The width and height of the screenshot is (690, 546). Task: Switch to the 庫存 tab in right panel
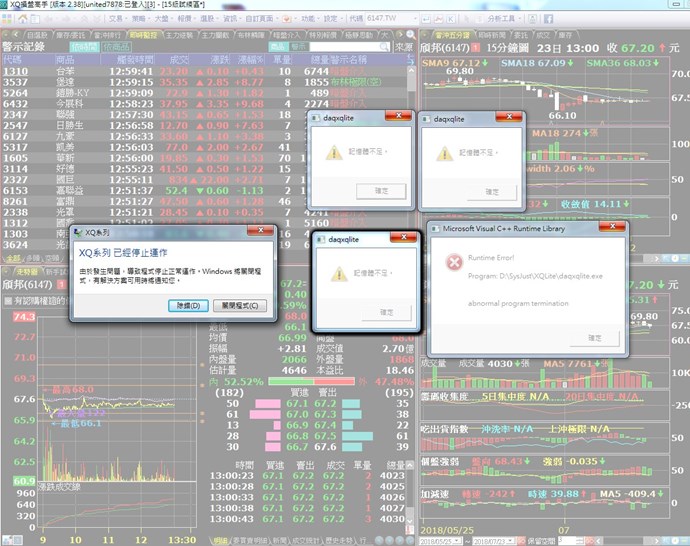pyautogui.click(x=565, y=35)
